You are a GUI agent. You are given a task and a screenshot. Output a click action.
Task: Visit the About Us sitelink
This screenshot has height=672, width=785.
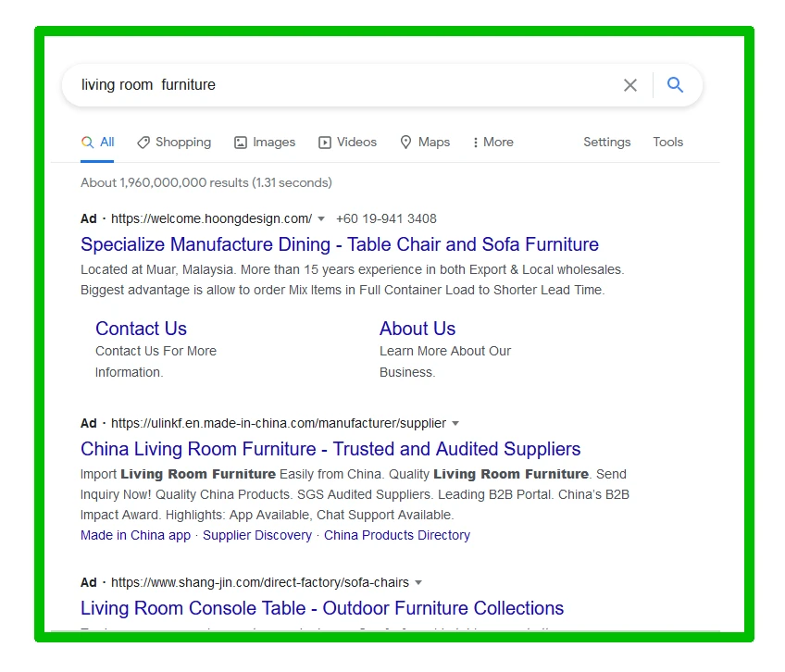point(417,329)
